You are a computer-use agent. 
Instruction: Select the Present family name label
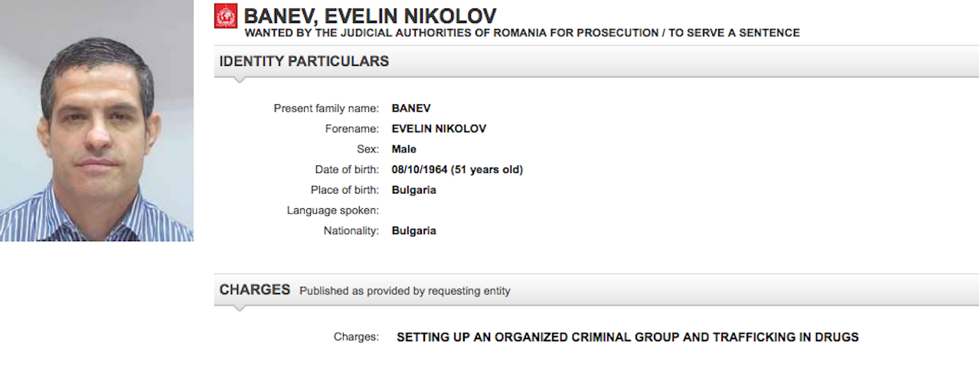pyautogui.click(x=326, y=109)
